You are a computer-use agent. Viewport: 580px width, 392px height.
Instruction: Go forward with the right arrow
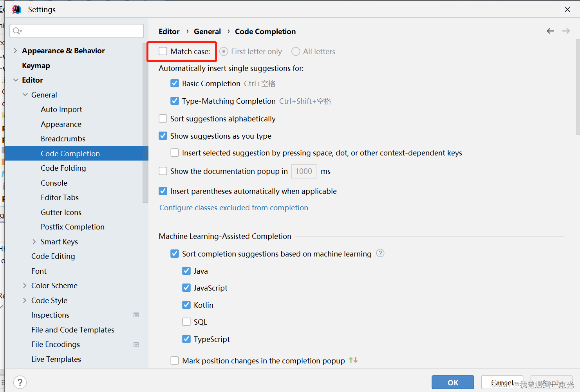tap(566, 31)
